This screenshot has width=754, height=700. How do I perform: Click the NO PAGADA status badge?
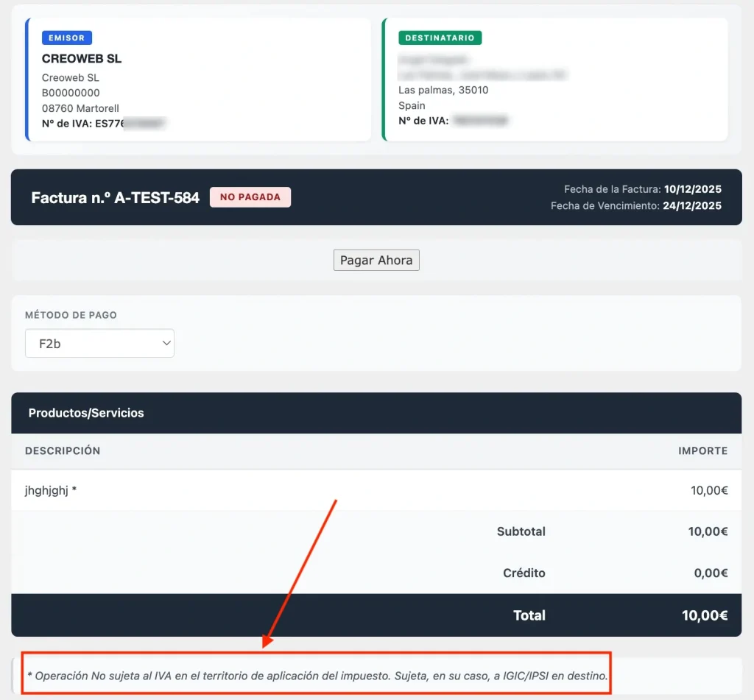(250, 197)
